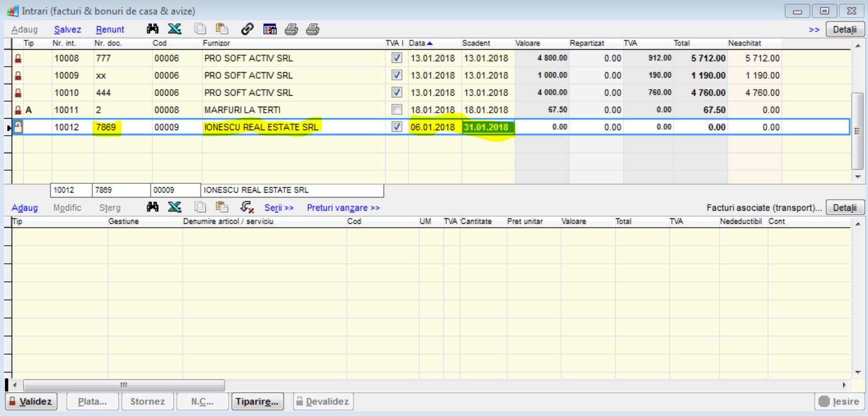Select the MARFURI LA TERTI supplier cell
868x417 pixels.
click(x=293, y=110)
